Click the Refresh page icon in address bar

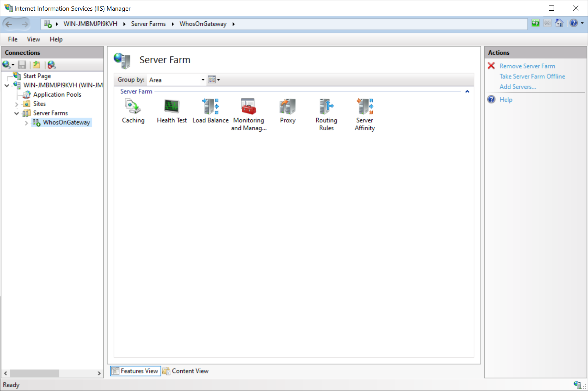(x=535, y=23)
